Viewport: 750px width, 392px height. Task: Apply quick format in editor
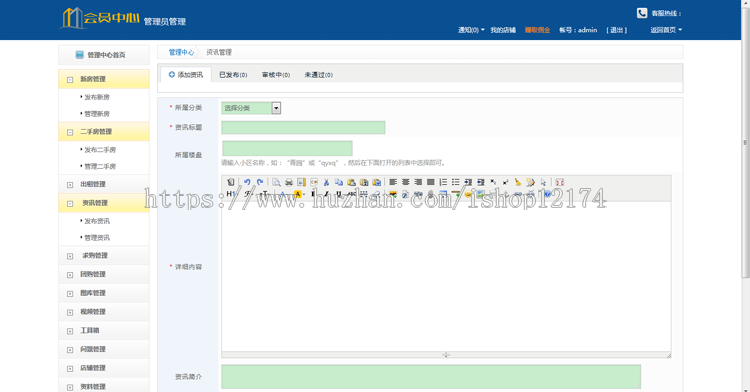coord(530,182)
